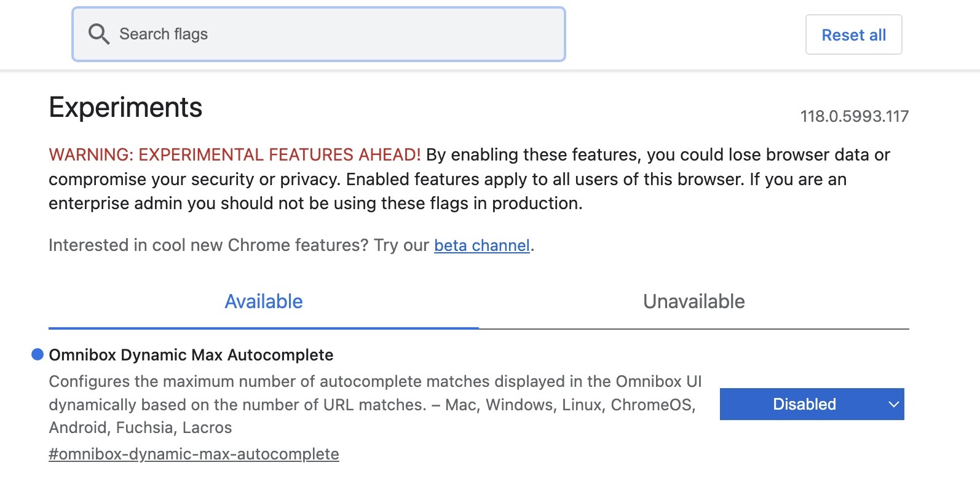Click the Chrome version number 118.0.5993.117
Image resolution: width=980 pixels, height=481 pixels.
tap(855, 116)
